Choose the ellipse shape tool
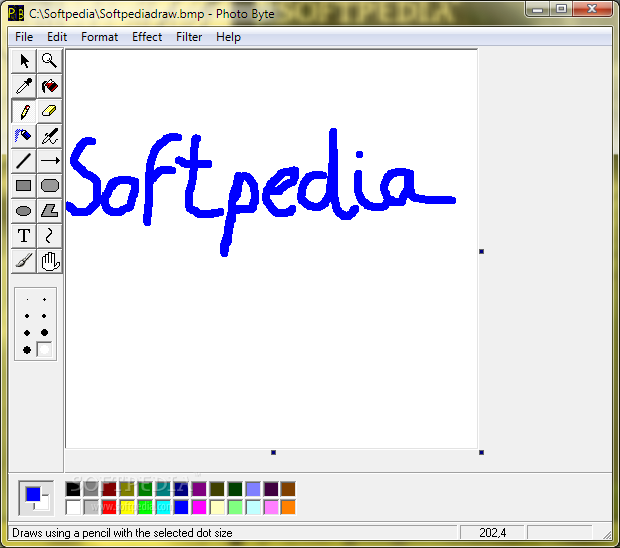The width and height of the screenshot is (620, 548). [24, 211]
